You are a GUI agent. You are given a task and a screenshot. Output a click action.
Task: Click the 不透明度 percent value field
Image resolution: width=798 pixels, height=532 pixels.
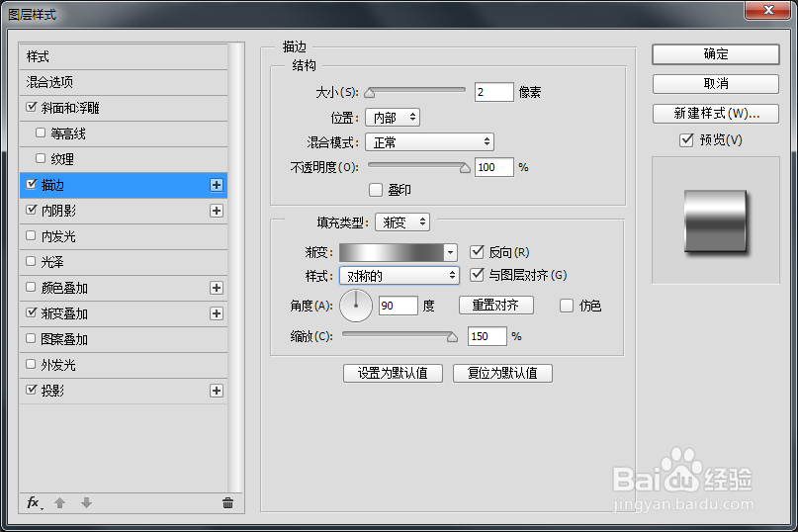point(493,167)
